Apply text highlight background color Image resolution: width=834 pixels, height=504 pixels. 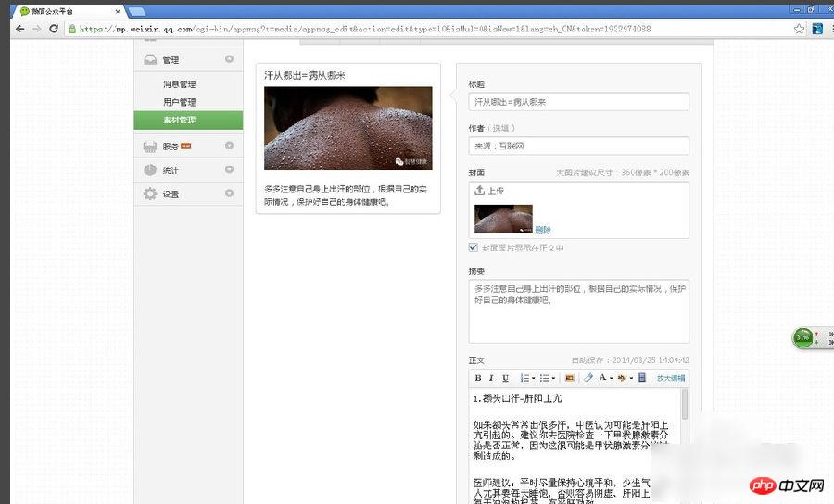(621, 378)
